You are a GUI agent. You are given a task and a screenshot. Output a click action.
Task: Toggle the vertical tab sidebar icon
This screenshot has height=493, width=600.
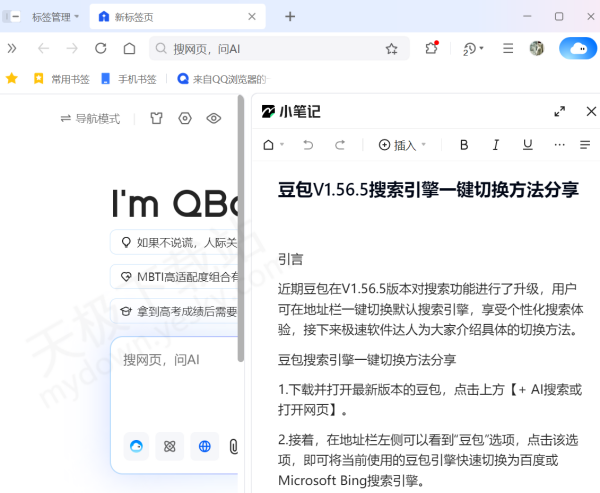11,16
